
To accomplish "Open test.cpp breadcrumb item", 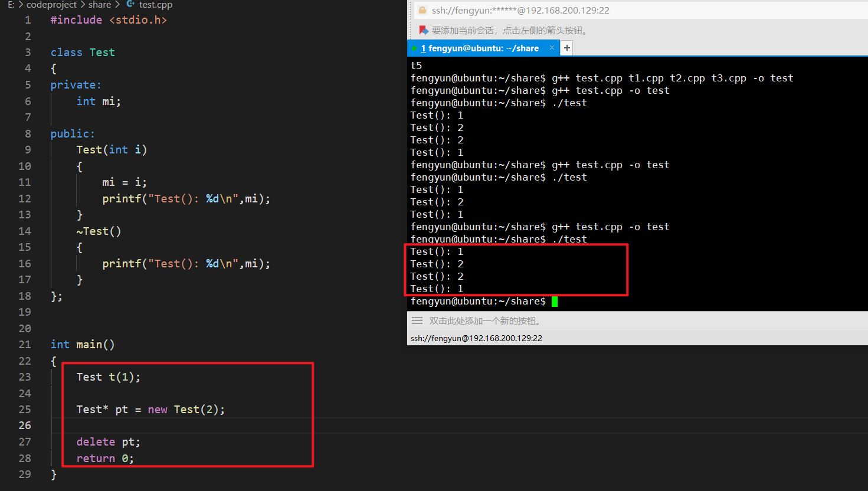I will (156, 5).
